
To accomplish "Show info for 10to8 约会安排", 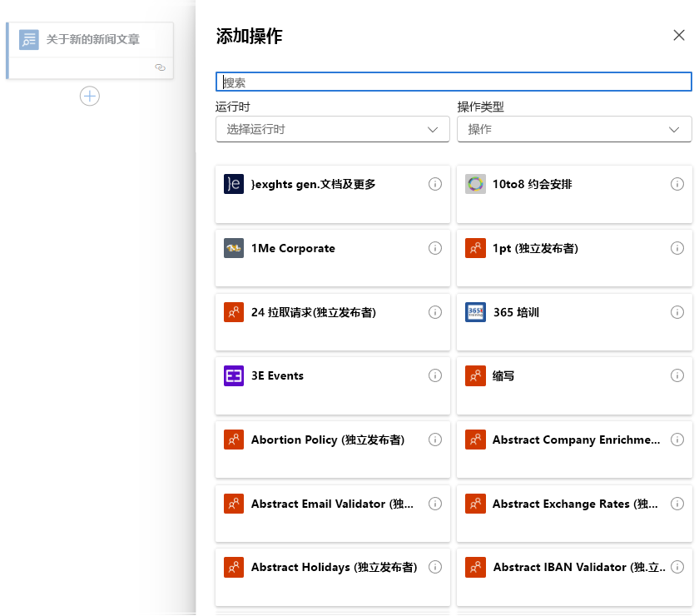I will (x=677, y=184).
